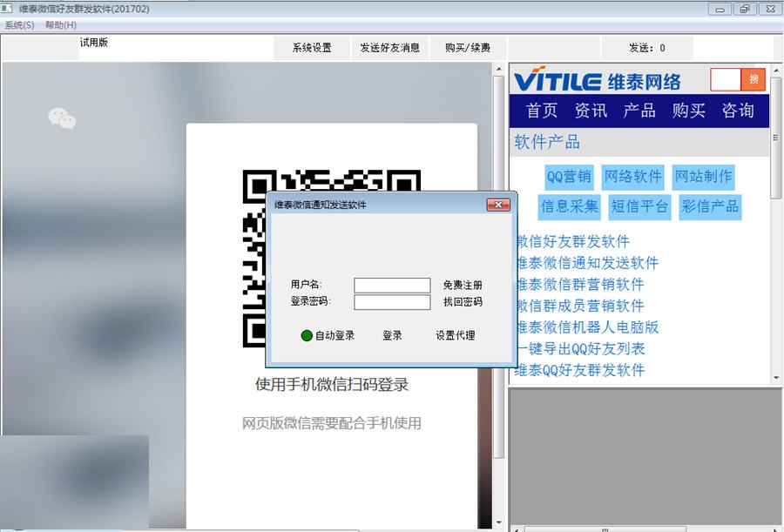Open the 资讯 nav item
784x532 pixels.
[x=591, y=111]
